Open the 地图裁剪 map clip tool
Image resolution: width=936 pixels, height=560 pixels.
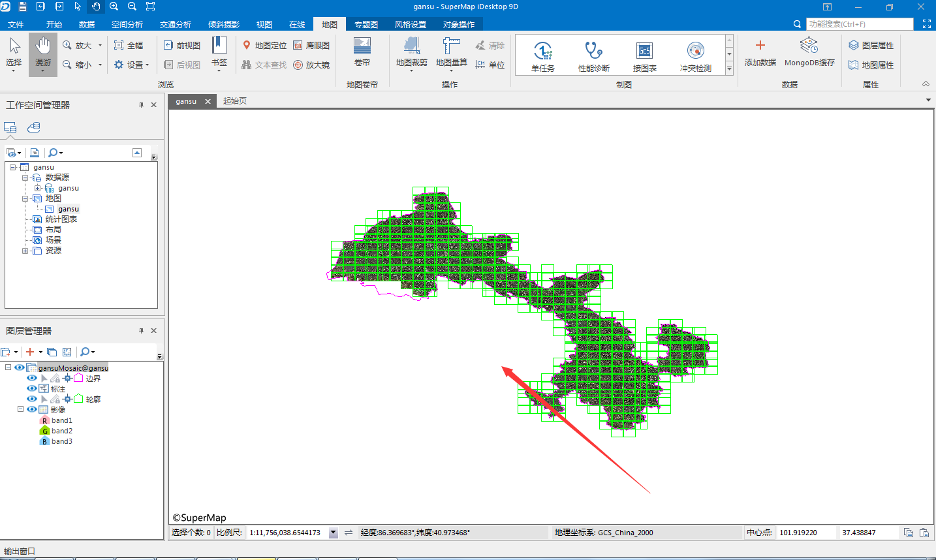click(x=411, y=53)
